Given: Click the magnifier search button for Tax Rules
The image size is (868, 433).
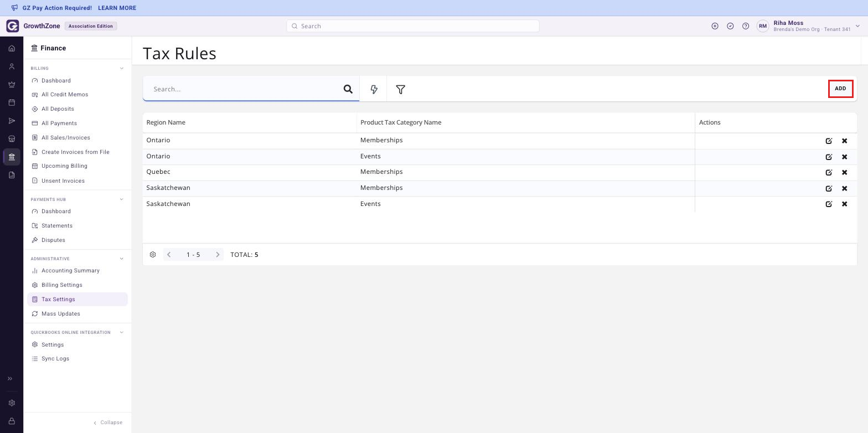Looking at the screenshot, I should point(348,89).
